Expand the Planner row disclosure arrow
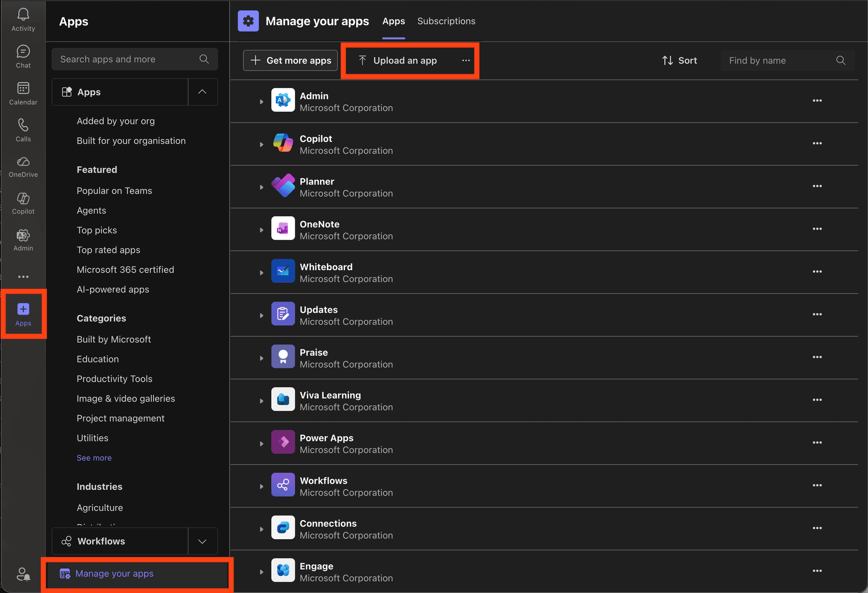The image size is (868, 593). (x=261, y=187)
